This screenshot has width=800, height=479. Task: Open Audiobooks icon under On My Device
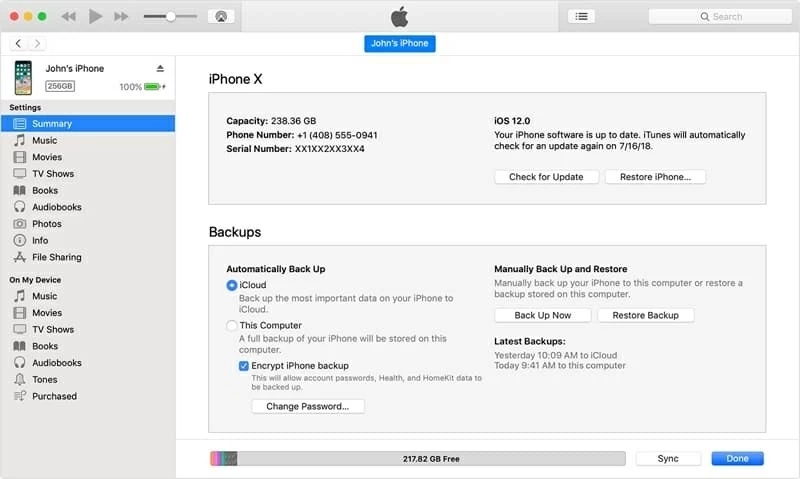(19, 362)
